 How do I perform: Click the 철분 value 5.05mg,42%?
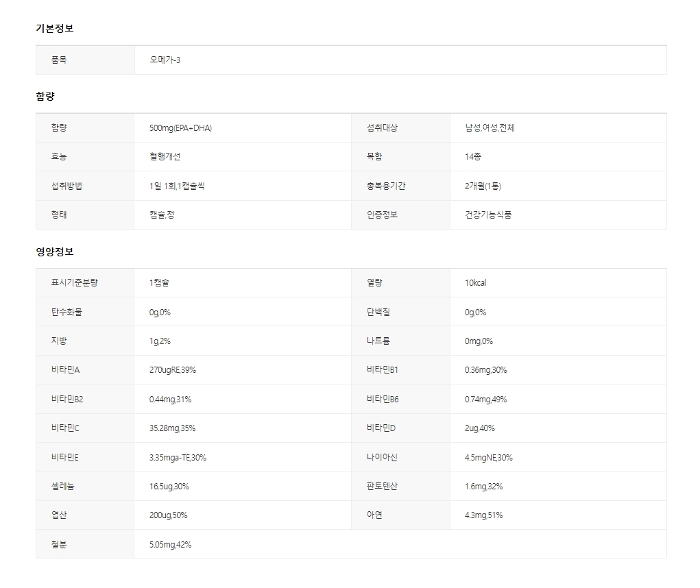point(170,545)
